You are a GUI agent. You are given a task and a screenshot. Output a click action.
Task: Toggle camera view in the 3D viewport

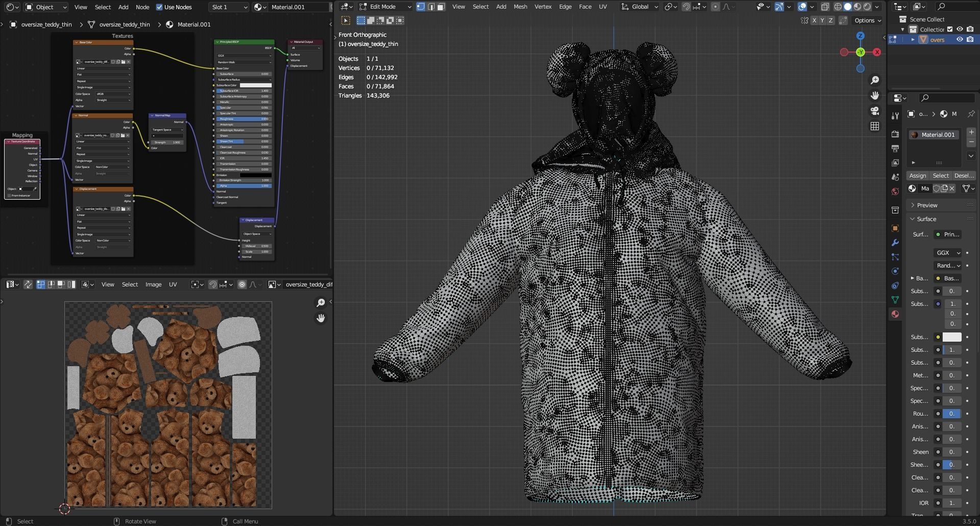click(x=875, y=111)
